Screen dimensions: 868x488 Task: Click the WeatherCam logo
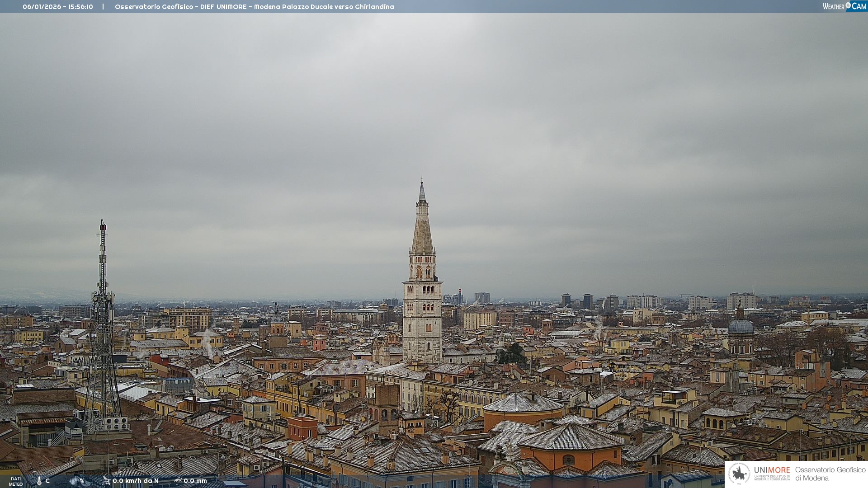844,6
